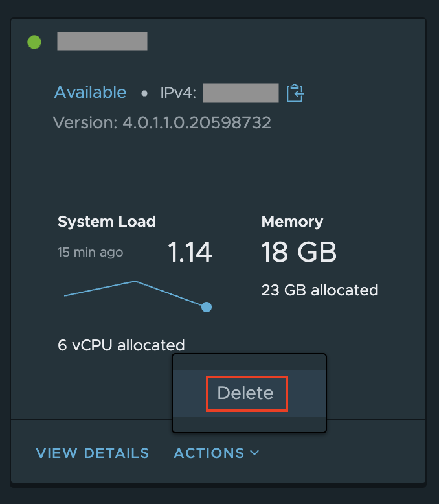Click the system load chart endpoint dot
This screenshot has height=504, width=439.
coord(207,307)
